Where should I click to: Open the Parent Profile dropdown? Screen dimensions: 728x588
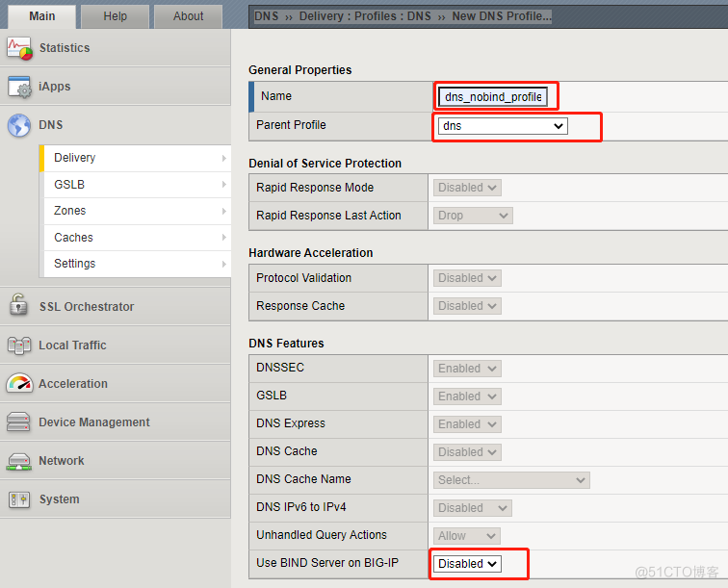[x=502, y=126]
